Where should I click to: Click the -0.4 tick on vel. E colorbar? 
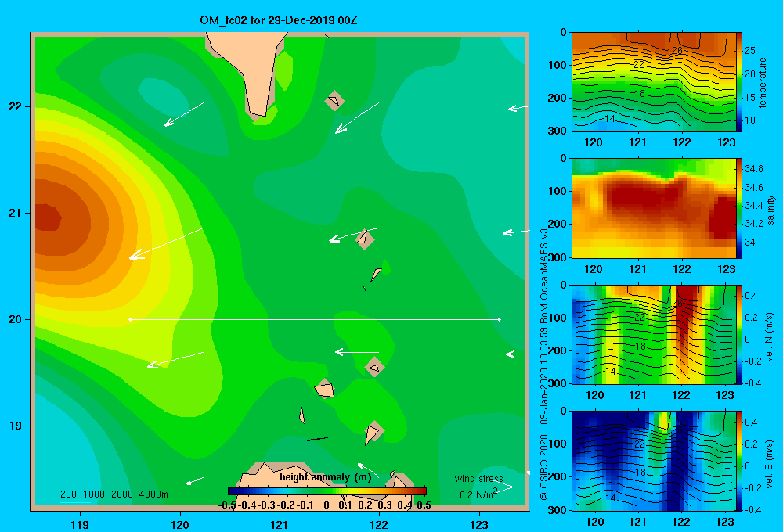753,509
